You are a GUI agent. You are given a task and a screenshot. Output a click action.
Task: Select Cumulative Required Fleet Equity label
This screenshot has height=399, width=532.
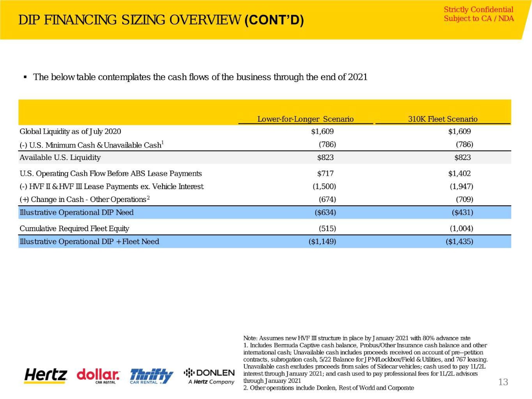coord(74,229)
